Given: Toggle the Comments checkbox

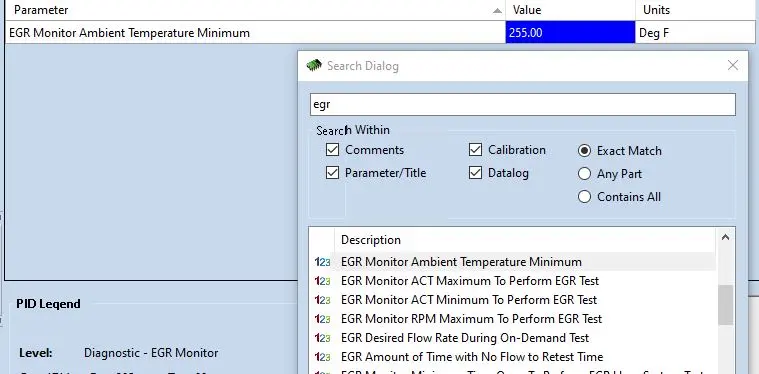Looking at the screenshot, I should point(333,150).
